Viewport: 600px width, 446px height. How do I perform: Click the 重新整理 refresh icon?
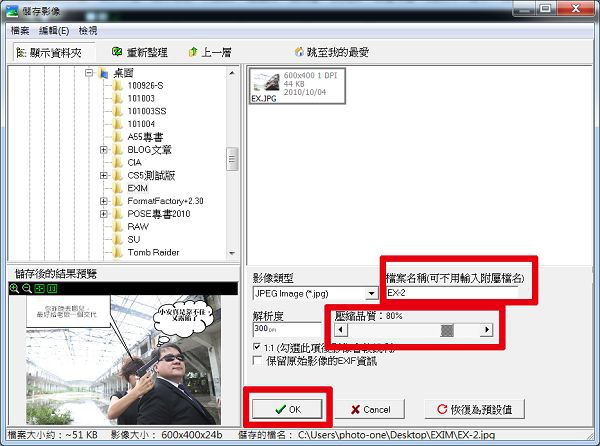[117, 52]
